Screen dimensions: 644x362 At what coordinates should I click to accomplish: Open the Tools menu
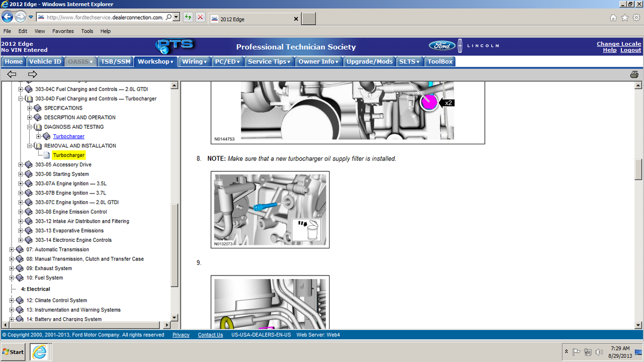tap(87, 31)
